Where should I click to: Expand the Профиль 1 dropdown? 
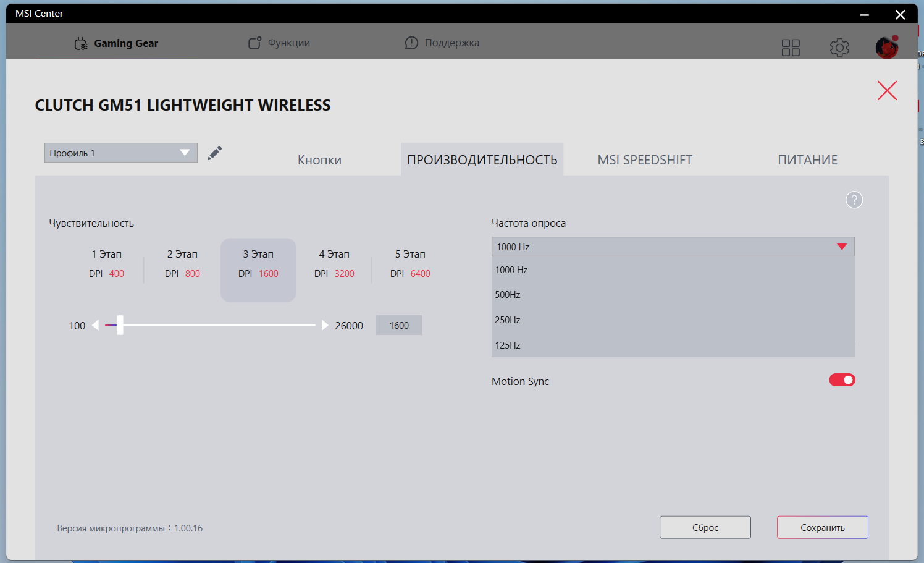(121, 153)
